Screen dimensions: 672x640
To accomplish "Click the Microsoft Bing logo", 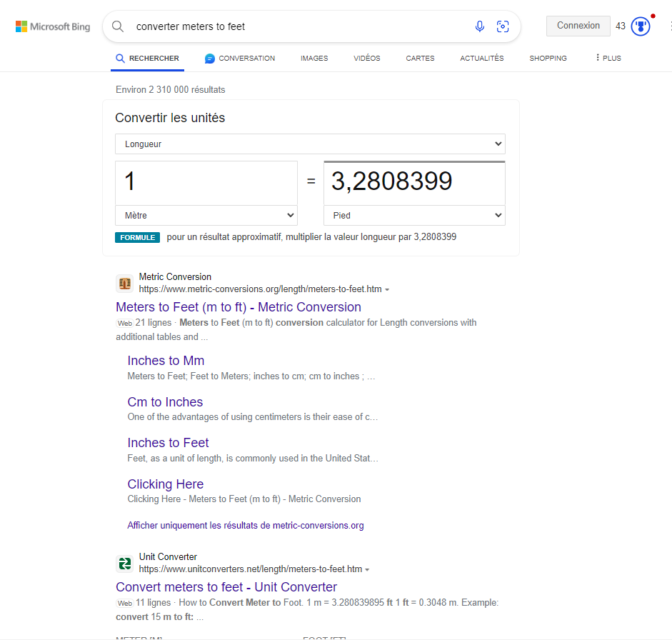I will click(x=53, y=26).
